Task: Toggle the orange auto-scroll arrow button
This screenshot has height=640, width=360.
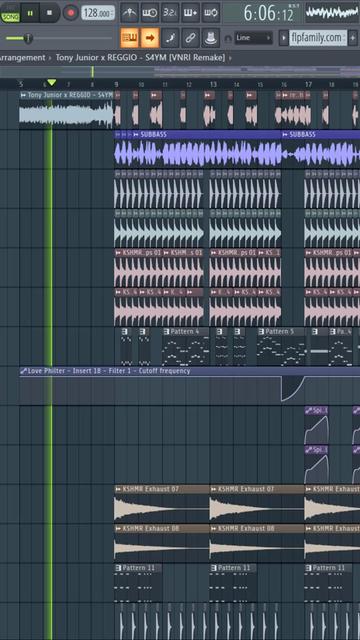Action: [x=150, y=38]
